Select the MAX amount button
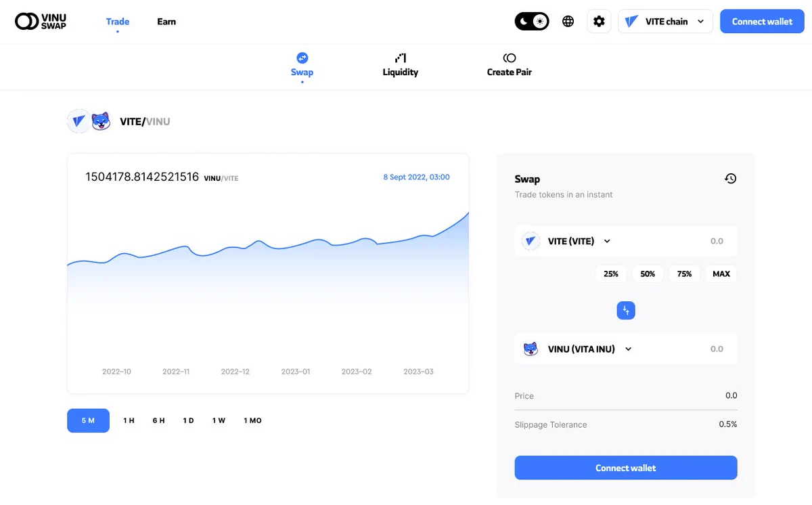This screenshot has height=505, width=812. (x=721, y=274)
